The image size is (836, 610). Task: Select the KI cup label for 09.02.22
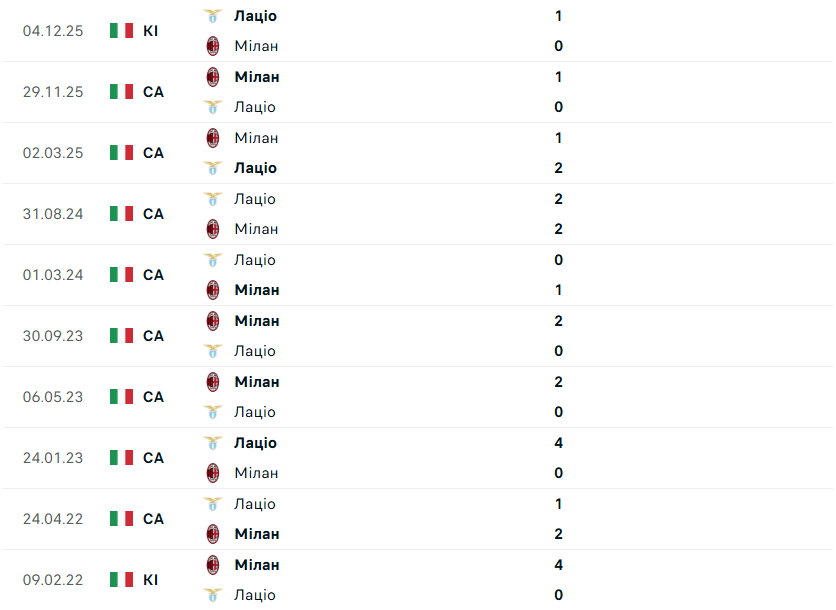151,580
